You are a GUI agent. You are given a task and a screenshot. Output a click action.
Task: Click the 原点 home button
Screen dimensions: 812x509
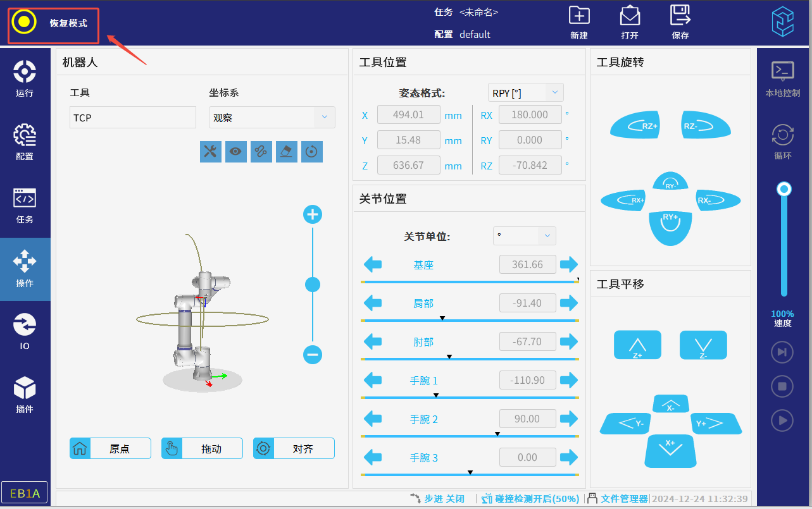pyautogui.click(x=110, y=448)
